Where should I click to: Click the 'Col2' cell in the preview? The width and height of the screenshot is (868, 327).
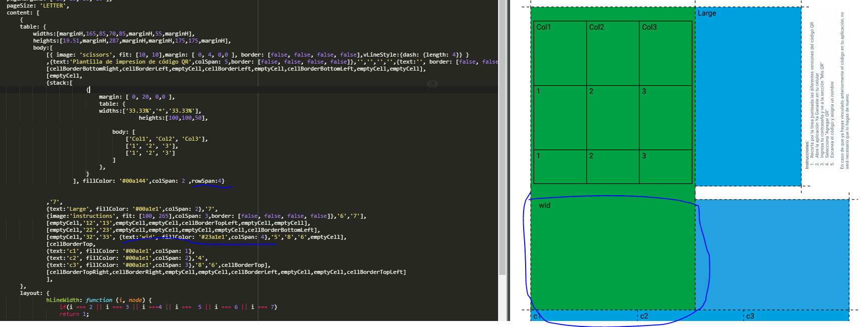[x=613, y=53]
